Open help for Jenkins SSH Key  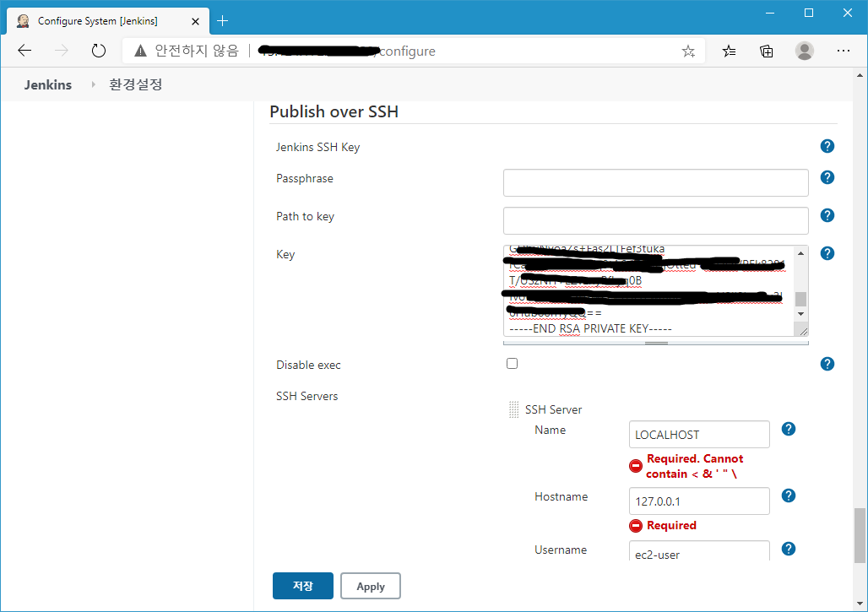point(827,146)
